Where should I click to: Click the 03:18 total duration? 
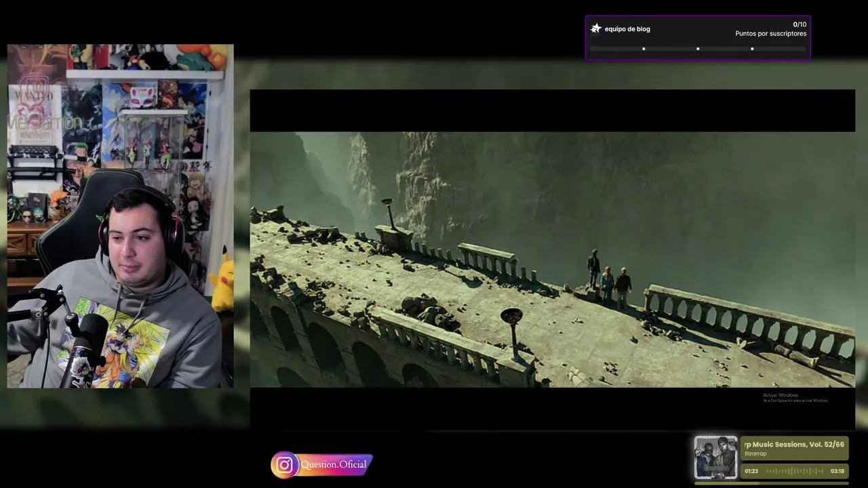coord(837,471)
